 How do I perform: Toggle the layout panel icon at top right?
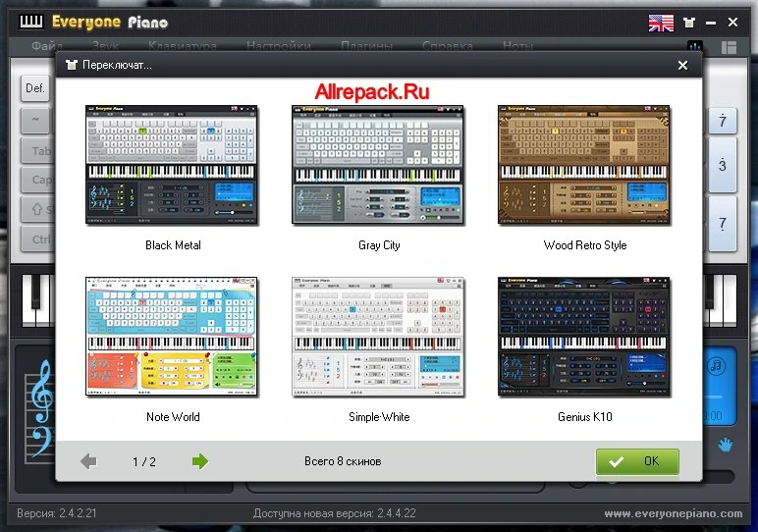click(729, 47)
